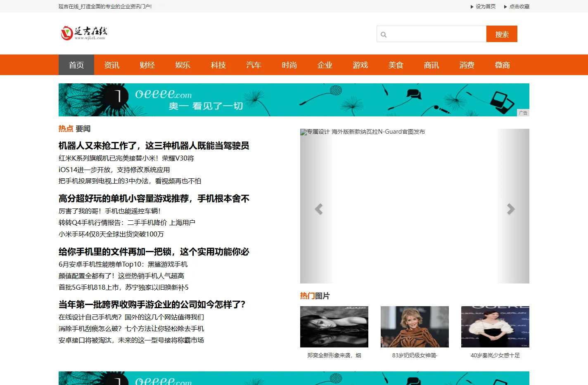
Task: Open the 企业 navigation tab
Action: 325,65
